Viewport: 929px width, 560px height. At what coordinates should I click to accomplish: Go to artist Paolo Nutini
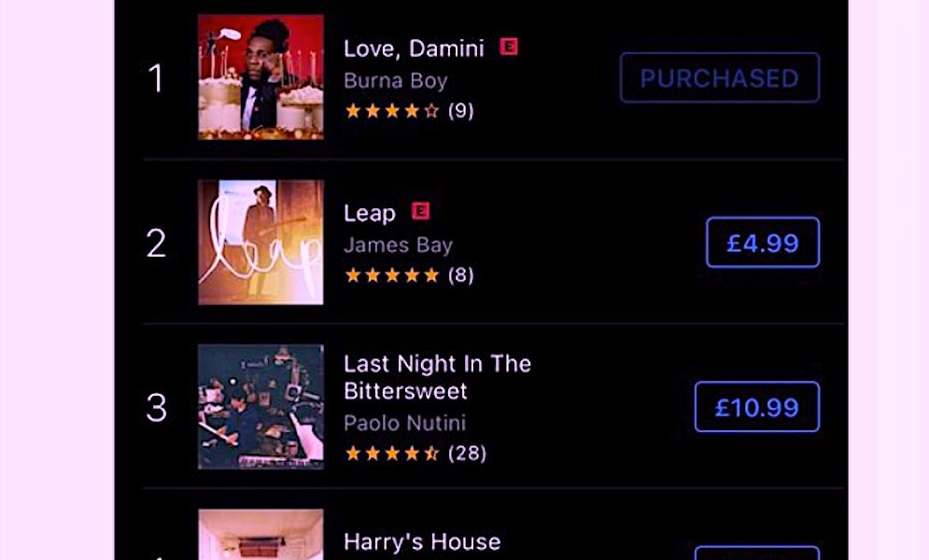(404, 423)
